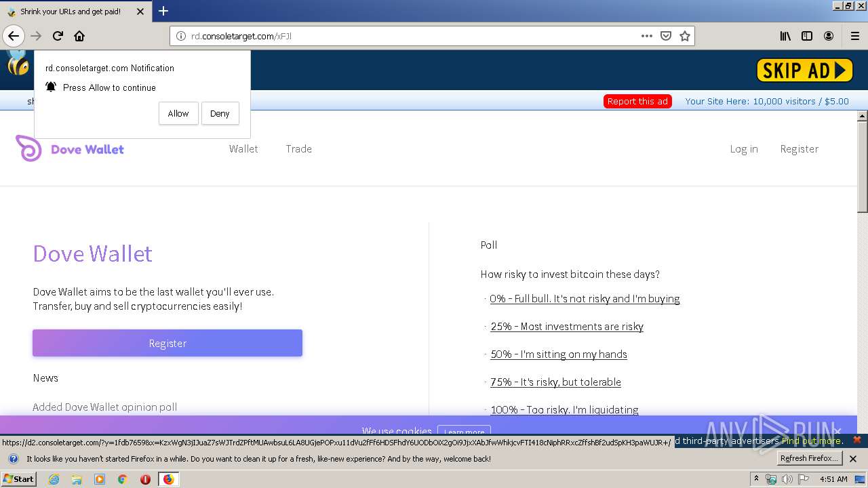
Task: Open media player icon in taskbar
Action: [x=100, y=479]
